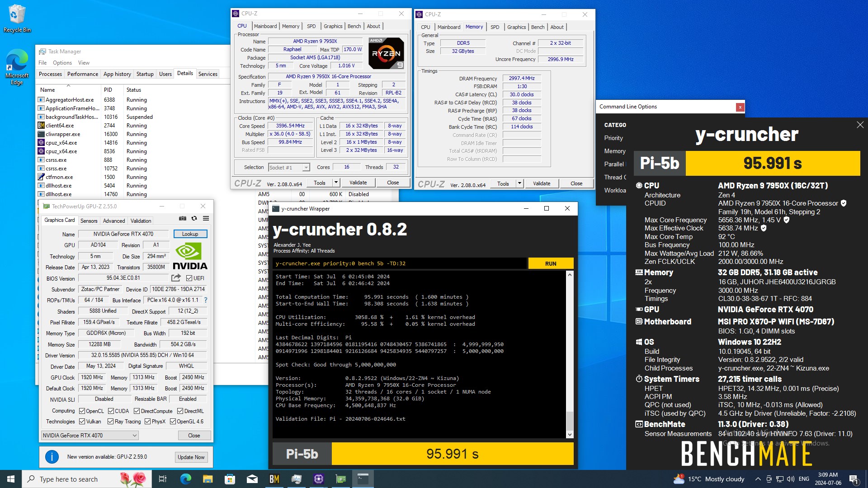This screenshot has width=868, height=488.
Task: Click the CPU-Z taskbar icon
Action: (x=319, y=479)
